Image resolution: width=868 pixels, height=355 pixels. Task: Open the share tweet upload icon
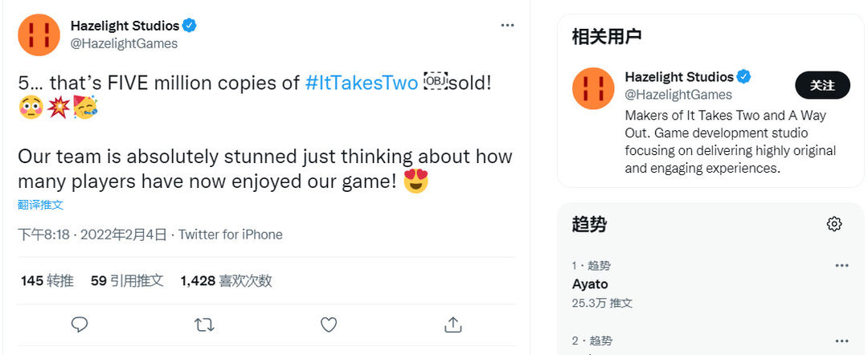453,324
